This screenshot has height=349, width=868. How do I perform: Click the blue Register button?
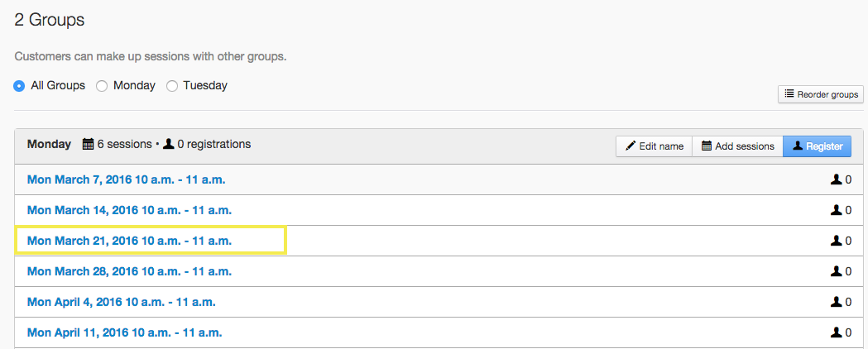tap(817, 146)
